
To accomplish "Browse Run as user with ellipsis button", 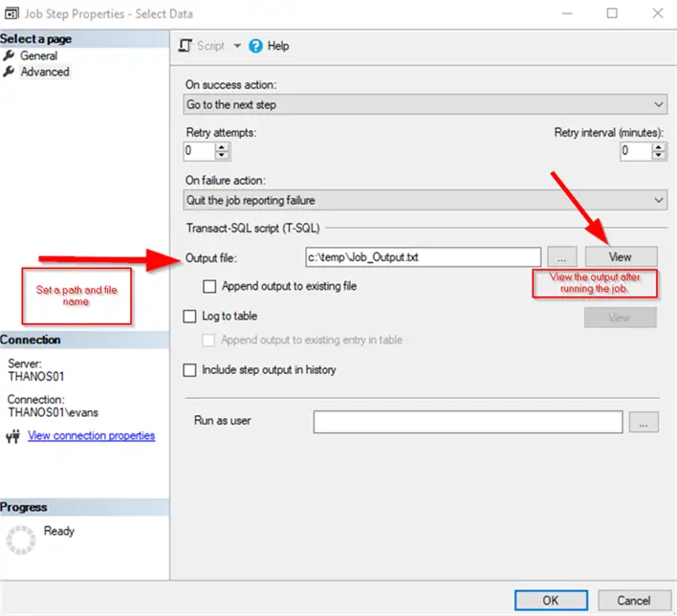I will pyautogui.click(x=644, y=422).
